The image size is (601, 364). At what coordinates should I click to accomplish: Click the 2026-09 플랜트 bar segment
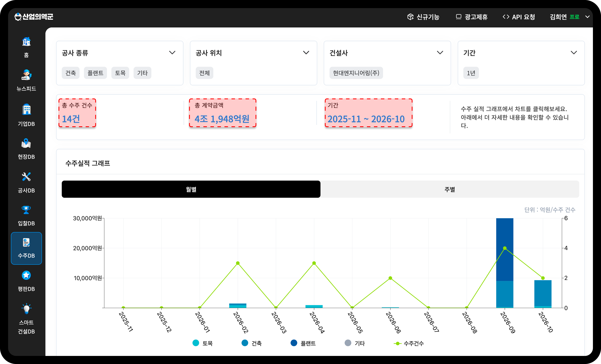point(505,249)
